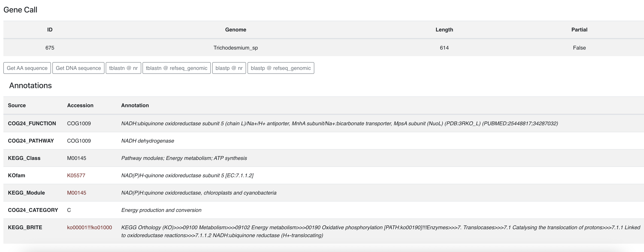Click the Get AA sequence button
The image size is (644, 252).
coord(27,68)
